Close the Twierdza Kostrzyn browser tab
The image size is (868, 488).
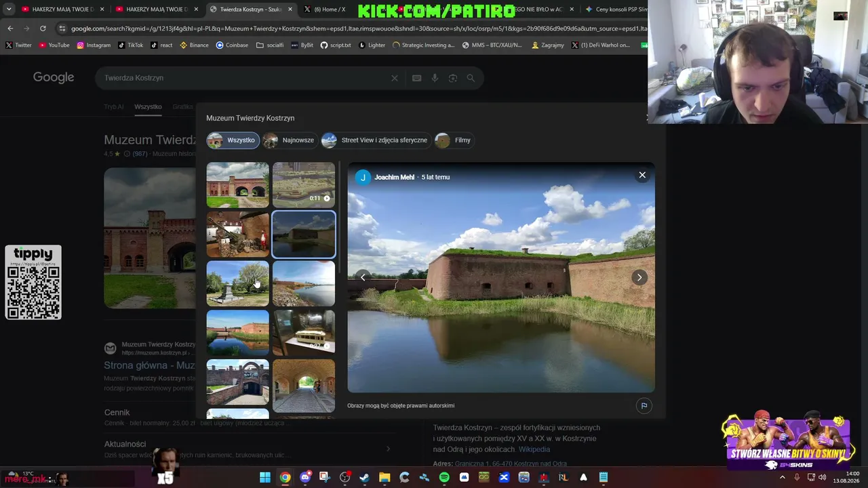point(290,9)
